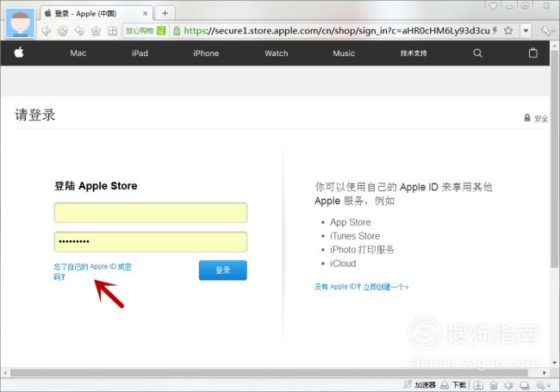The height and width of the screenshot is (392, 560).
Task: Click the zoom magnifier in status bar
Action: coord(540,385)
